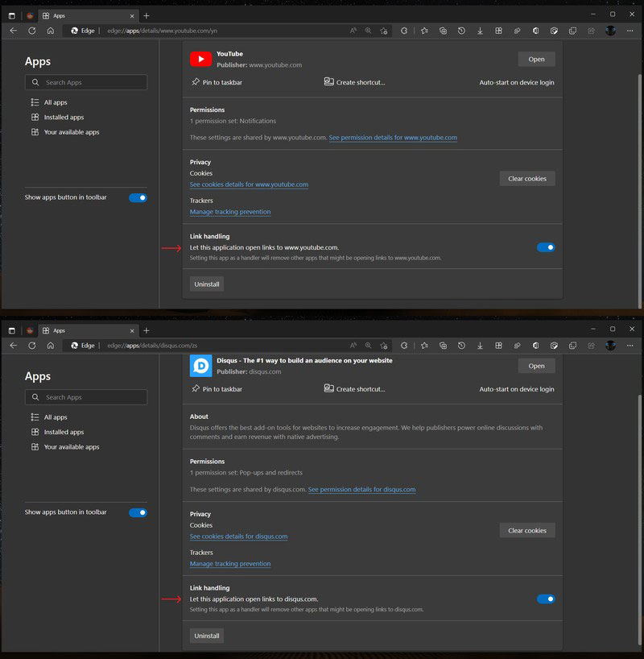Click the Apps toolbar icon in top window
The height and width of the screenshot is (659, 644).
click(x=498, y=31)
